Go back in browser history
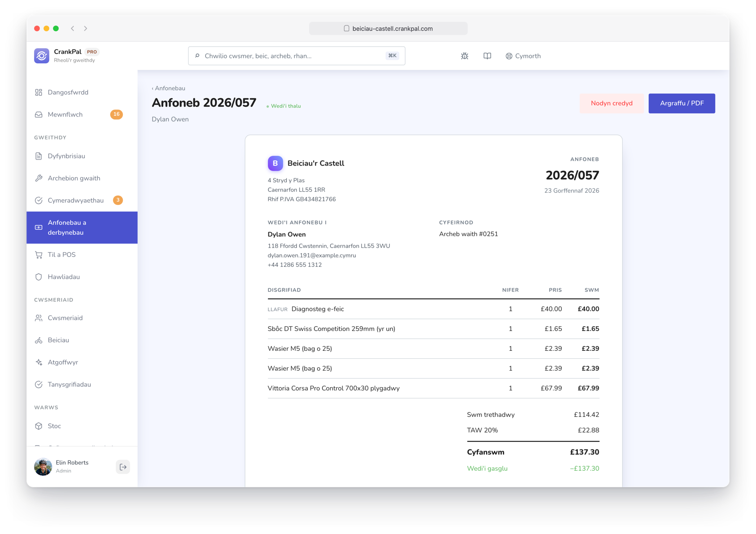756x534 pixels. tap(73, 28)
